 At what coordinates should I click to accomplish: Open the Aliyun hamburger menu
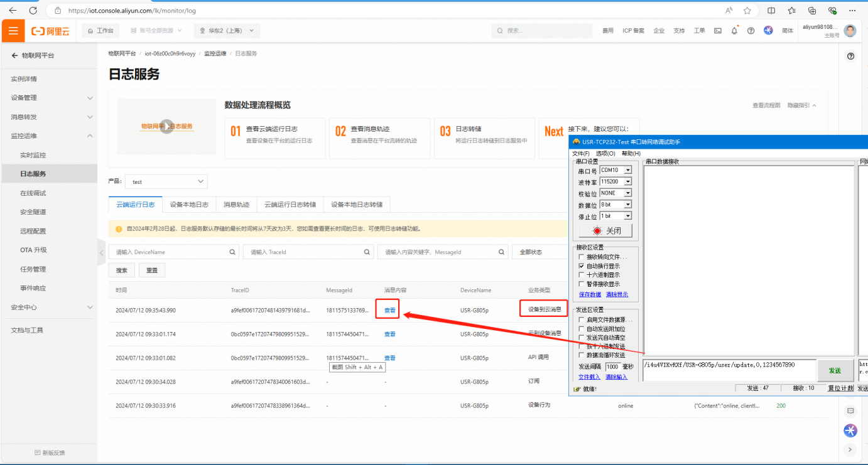(13, 31)
